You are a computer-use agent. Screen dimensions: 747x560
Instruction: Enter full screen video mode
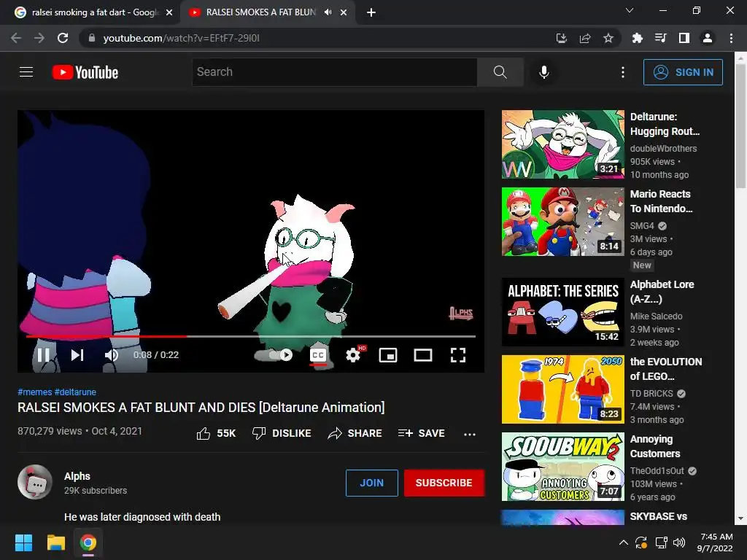point(458,355)
